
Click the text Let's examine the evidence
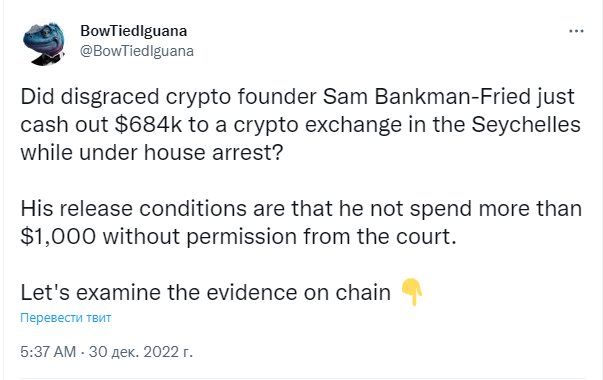point(160,292)
